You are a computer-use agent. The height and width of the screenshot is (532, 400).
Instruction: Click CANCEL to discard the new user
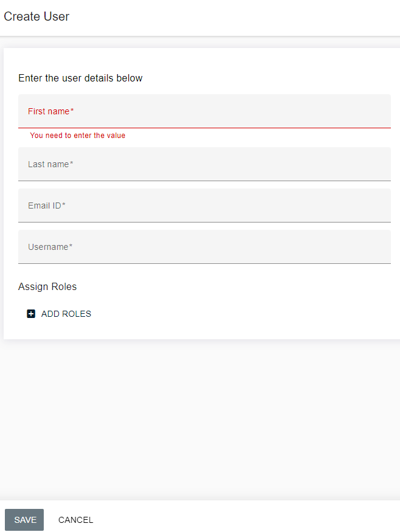coord(75,520)
